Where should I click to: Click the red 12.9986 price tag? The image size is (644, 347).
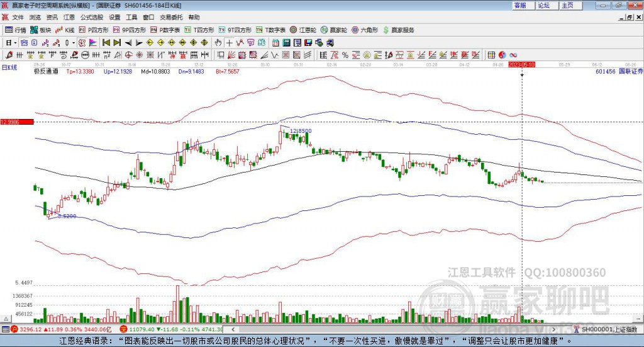[17, 122]
